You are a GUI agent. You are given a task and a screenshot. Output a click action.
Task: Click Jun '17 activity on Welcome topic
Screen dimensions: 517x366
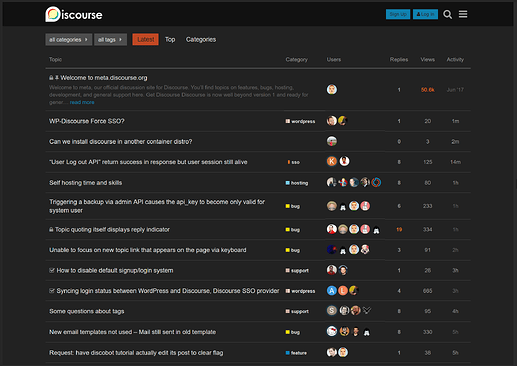[455, 90]
